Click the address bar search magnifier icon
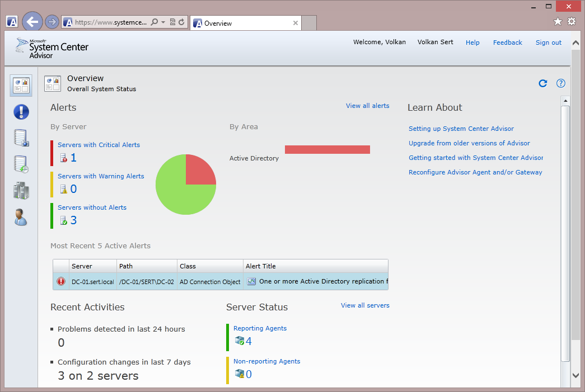Image resolution: width=585 pixels, height=392 pixels. tap(154, 22)
